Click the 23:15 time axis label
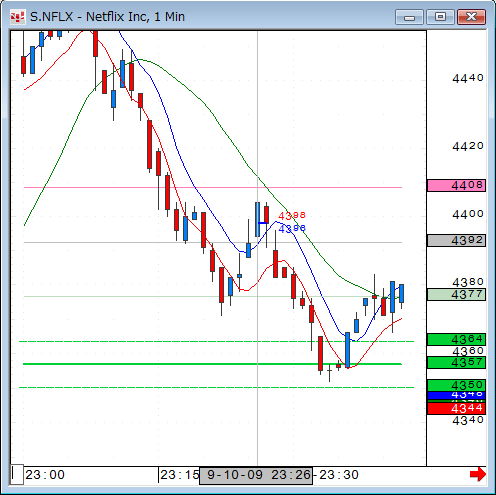The height and width of the screenshot is (495, 496). point(180,475)
